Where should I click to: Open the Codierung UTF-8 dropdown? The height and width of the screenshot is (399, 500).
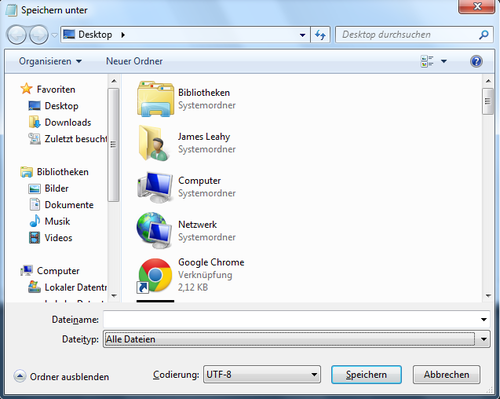(x=262, y=375)
